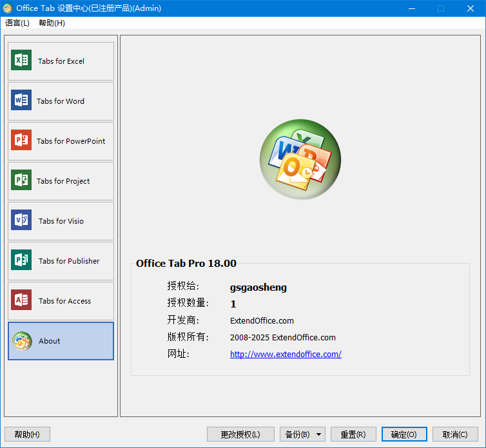Click the title bar application icon
This screenshot has height=448, width=486.
pyautogui.click(x=8, y=8)
